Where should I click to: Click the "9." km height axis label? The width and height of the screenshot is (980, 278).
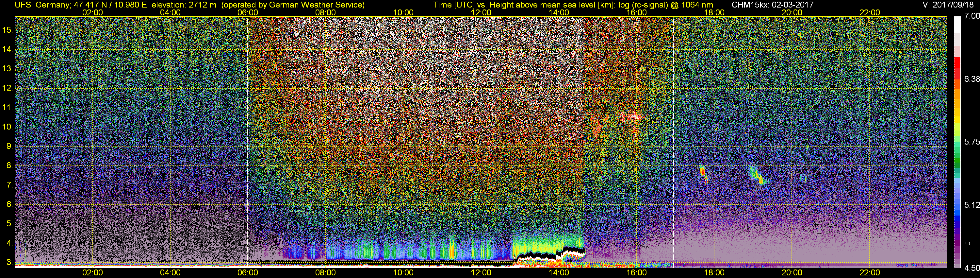pos(9,146)
